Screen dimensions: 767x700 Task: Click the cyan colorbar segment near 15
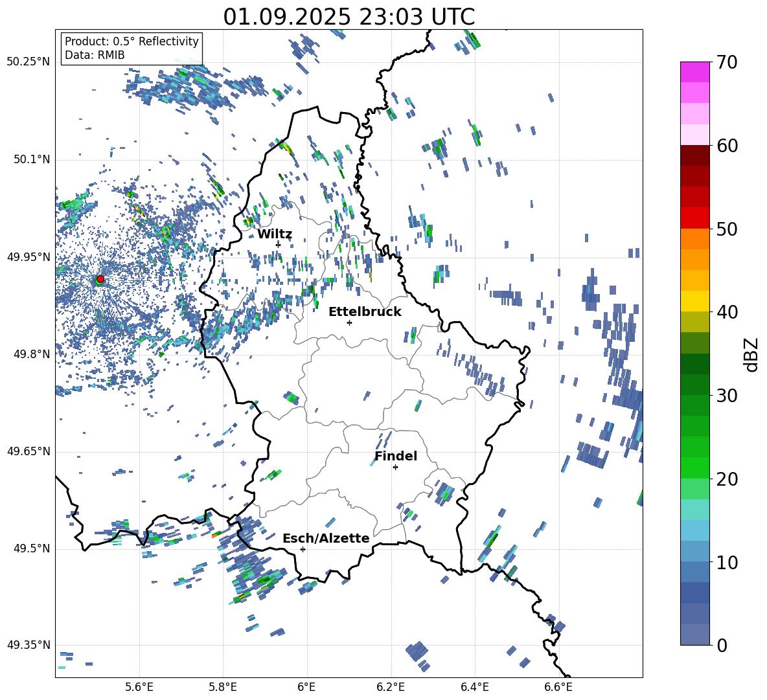click(694, 510)
